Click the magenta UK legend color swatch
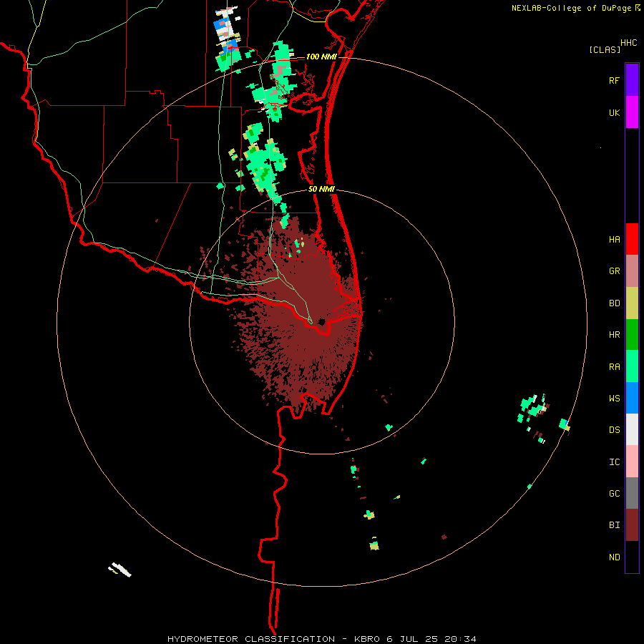Image resolution: width=644 pixels, height=644 pixels. (x=632, y=112)
